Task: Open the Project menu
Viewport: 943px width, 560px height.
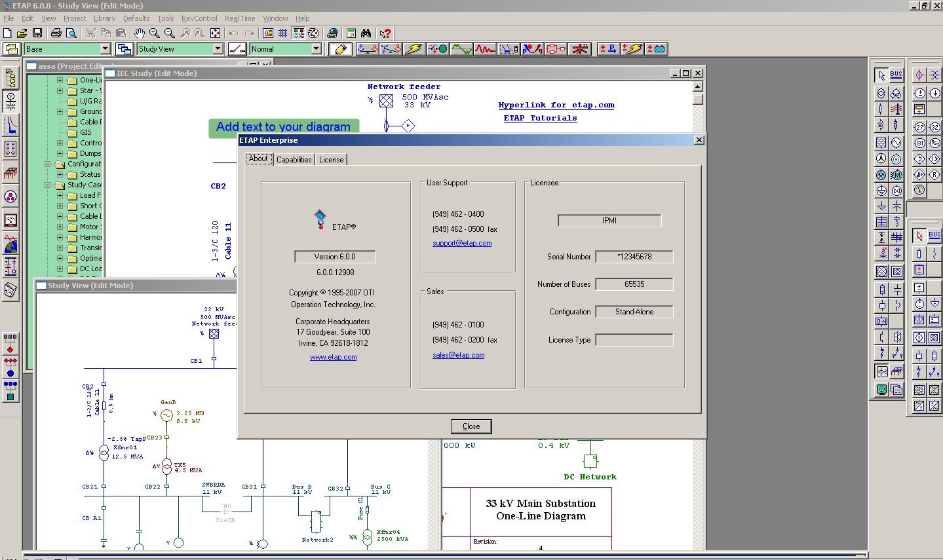Action: 75,18
